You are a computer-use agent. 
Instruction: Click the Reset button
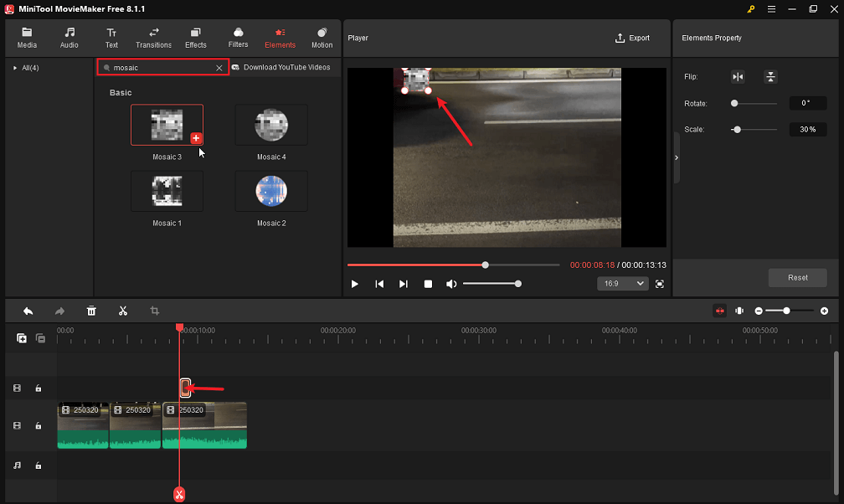[x=797, y=277]
